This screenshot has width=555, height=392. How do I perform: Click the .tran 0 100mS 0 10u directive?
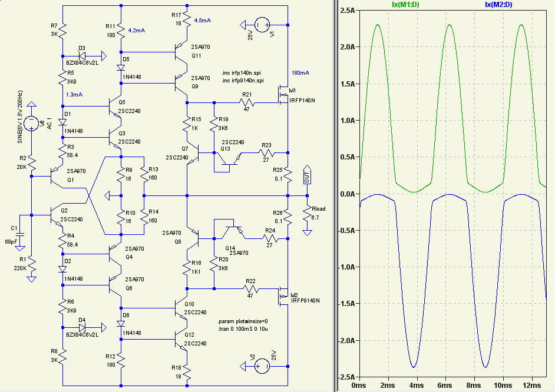[x=243, y=329]
